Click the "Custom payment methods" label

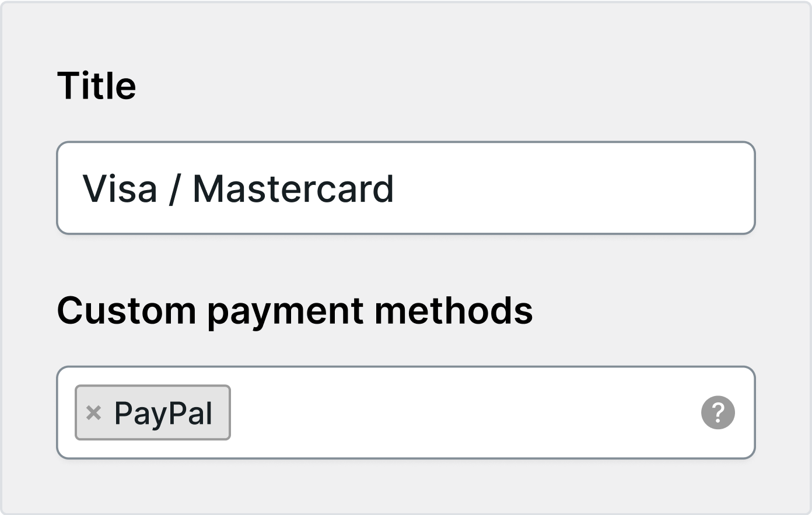[295, 310]
